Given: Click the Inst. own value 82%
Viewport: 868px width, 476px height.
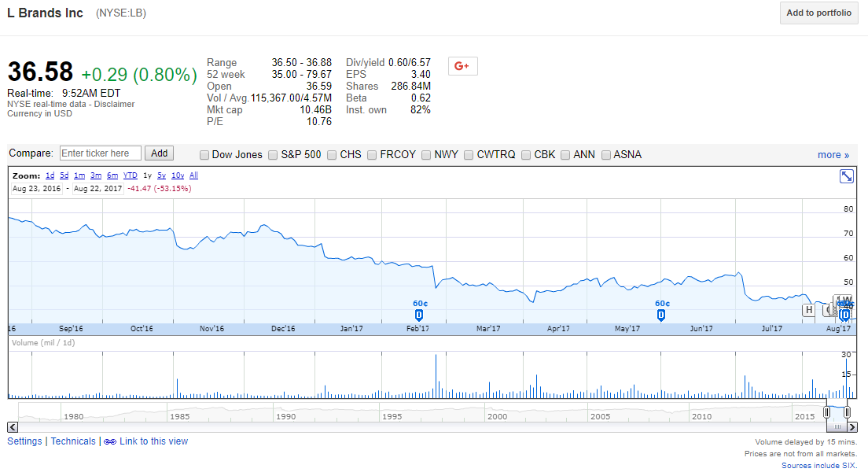Looking at the screenshot, I should click(x=420, y=109).
